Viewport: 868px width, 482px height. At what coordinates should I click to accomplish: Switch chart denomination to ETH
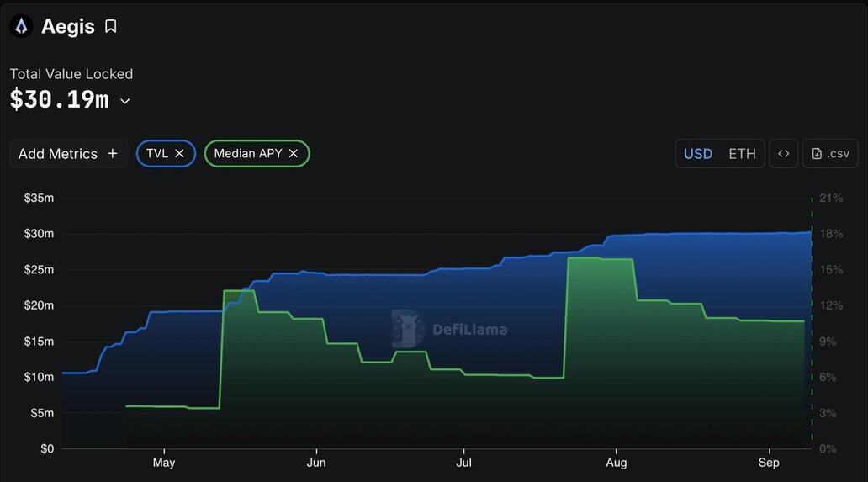(x=742, y=154)
